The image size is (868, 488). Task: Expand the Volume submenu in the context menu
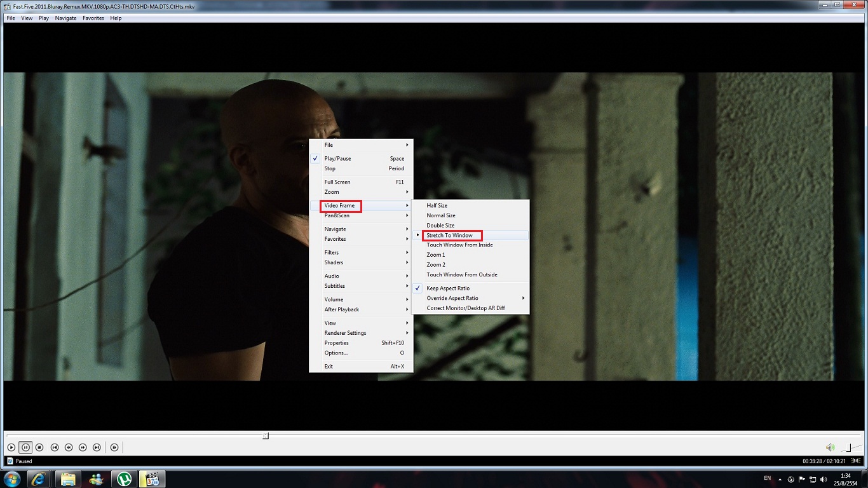pos(361,299)
